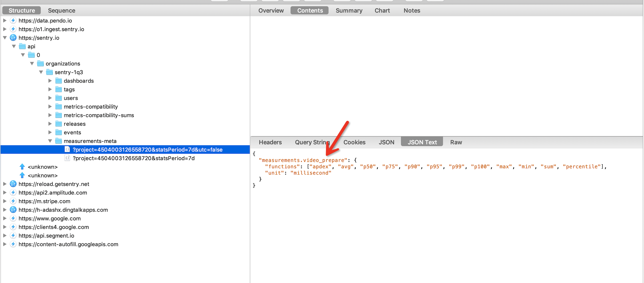
Task: Switch to the Sequence view
Action: (62, 10)
